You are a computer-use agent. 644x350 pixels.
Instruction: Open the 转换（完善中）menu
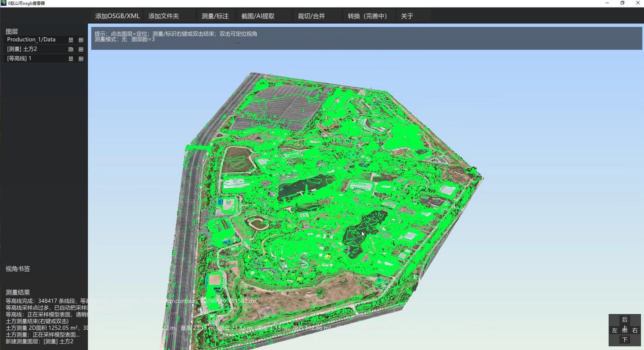[367, 16]
